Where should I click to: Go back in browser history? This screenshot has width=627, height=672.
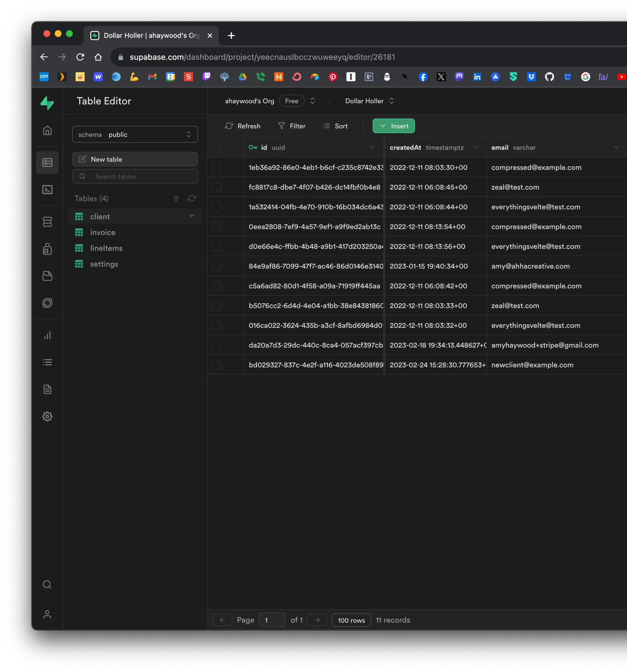(x=44, y=57)
